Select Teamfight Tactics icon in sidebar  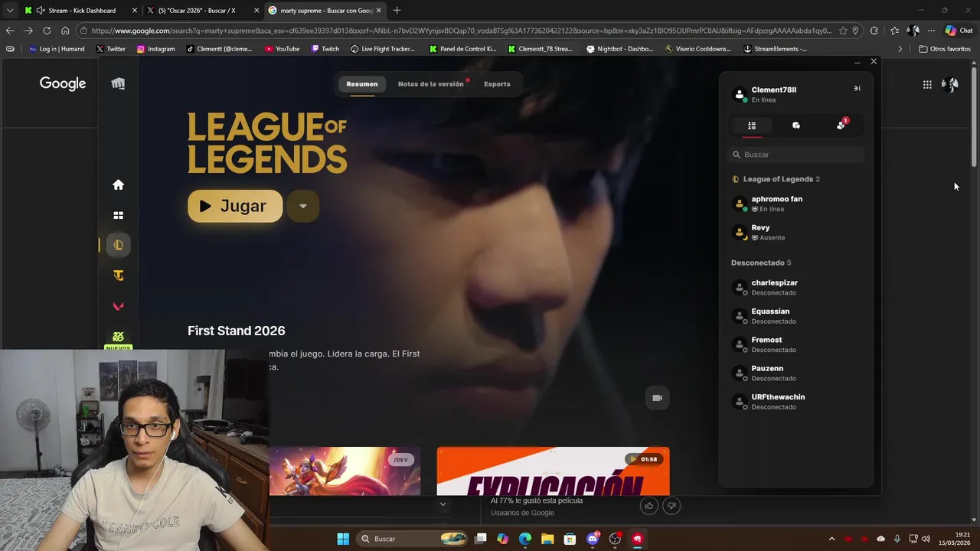click(118, 275)
